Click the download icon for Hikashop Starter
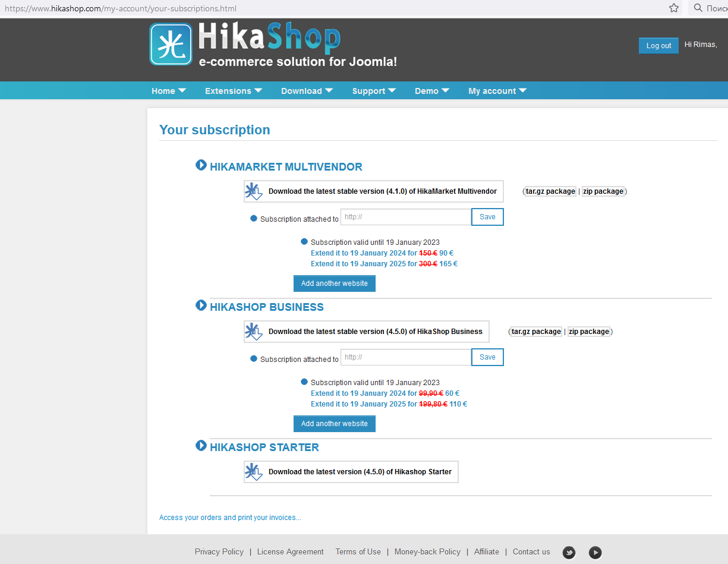Viewport: 728px width, 564px height. coord(254,472)
